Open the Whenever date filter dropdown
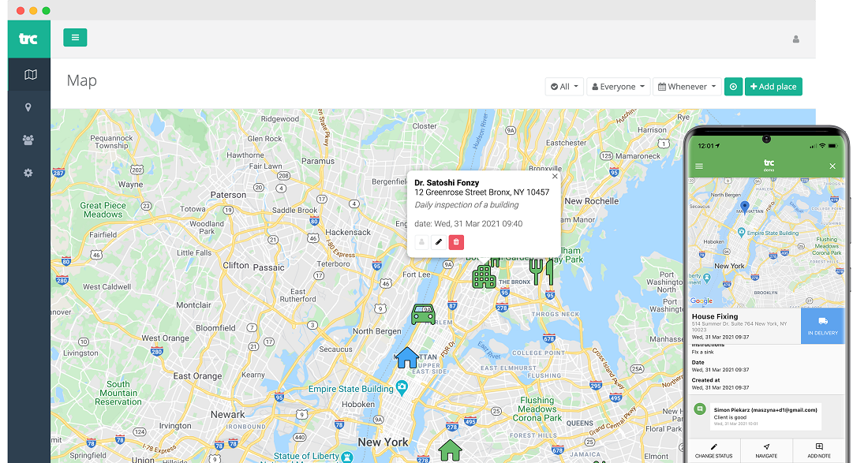This screenshot has height=463, width=868. coord(687,86)
